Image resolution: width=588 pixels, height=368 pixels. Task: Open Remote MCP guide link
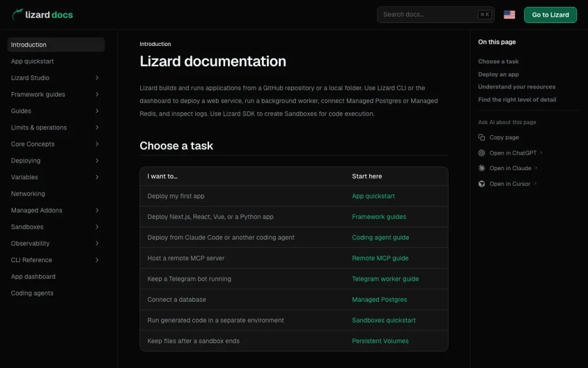[x=380, y=258]
